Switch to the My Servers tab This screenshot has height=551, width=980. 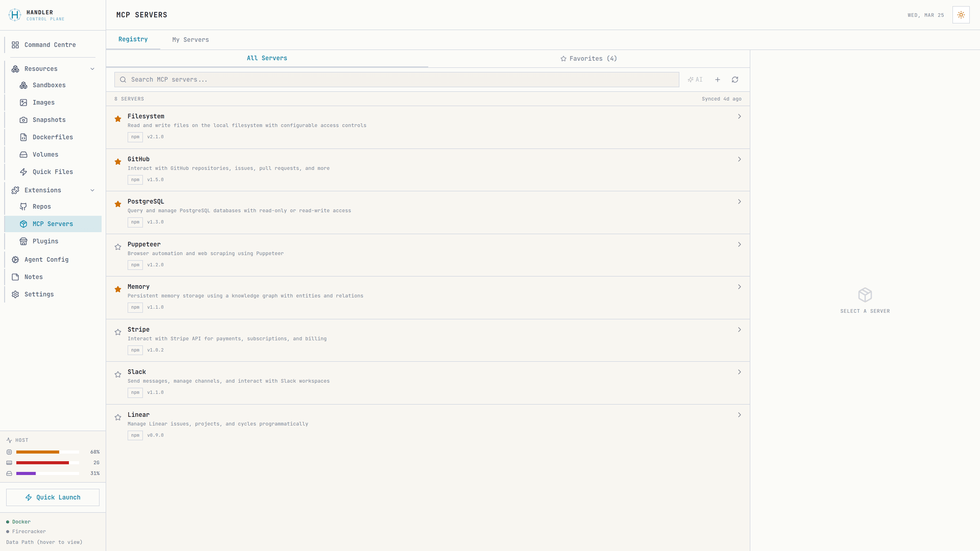[190, 39]
